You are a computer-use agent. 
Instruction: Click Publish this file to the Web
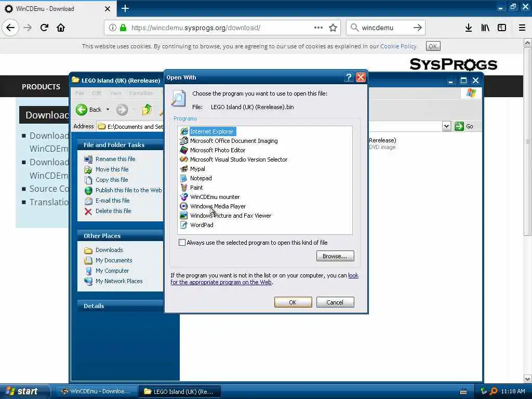click(x=129, y=190)
